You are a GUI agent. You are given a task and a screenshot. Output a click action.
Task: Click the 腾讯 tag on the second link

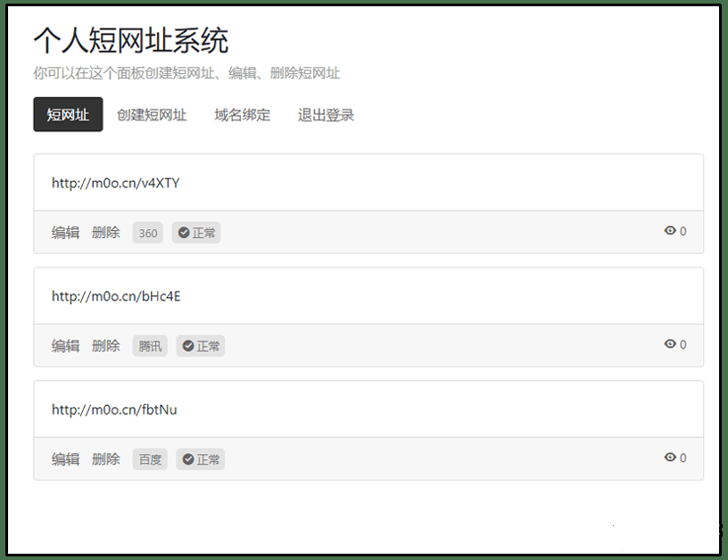(149, 345)
